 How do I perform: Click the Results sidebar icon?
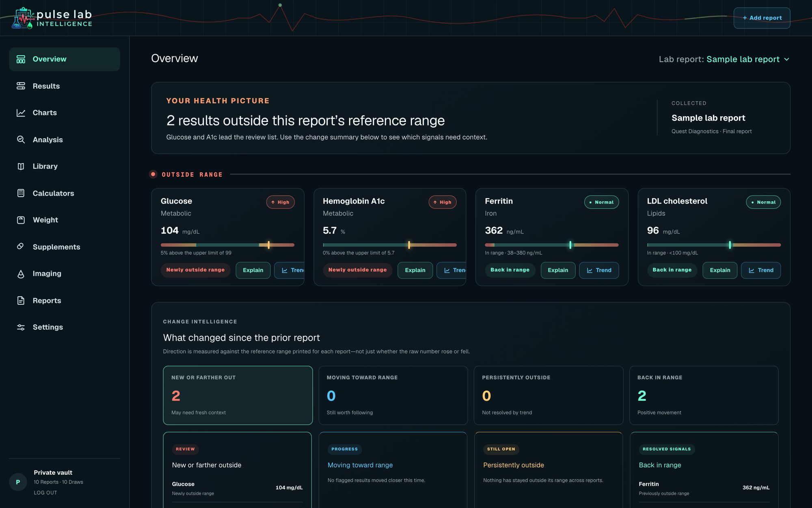[21, 86]
